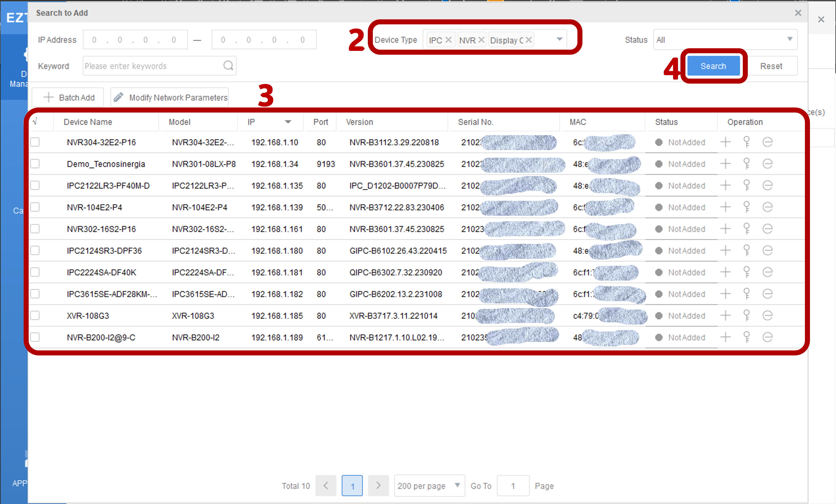Click the Go To page input field

[x=513, y=486]
